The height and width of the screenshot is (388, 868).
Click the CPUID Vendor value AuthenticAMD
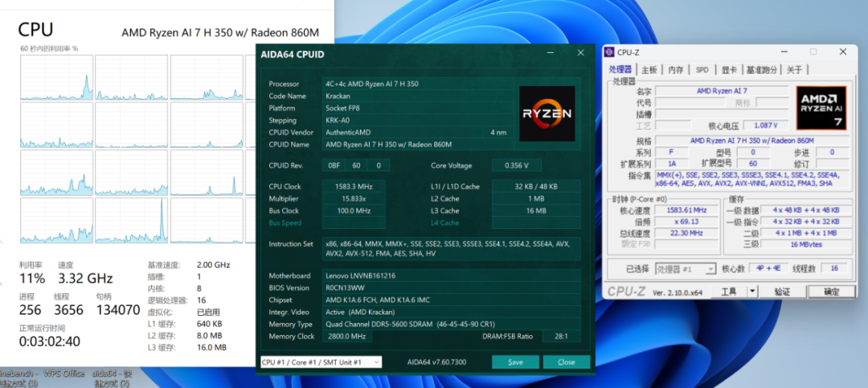[x=403, y=133]
